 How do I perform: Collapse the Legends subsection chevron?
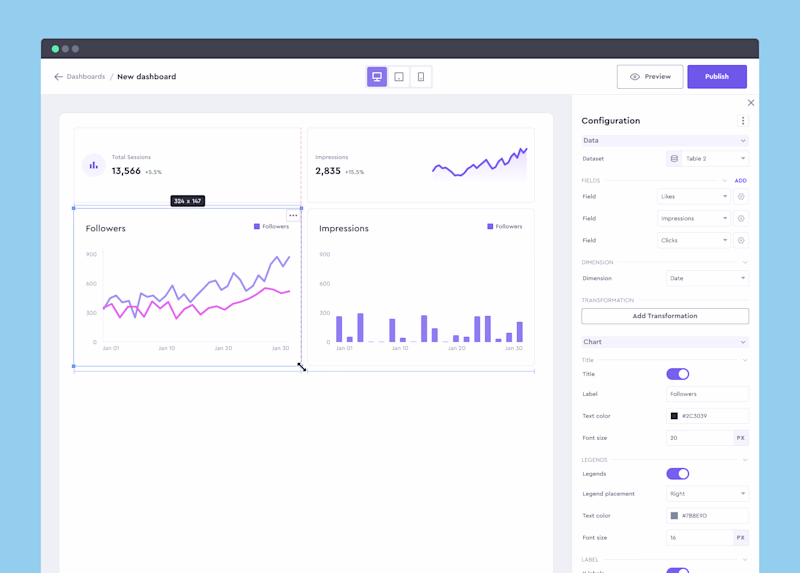[x=745, y=460]
